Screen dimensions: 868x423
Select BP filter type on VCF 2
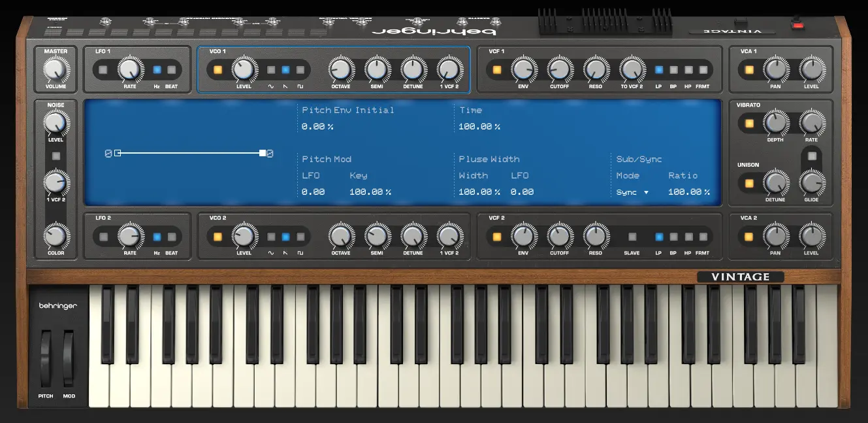click(673, 237)
